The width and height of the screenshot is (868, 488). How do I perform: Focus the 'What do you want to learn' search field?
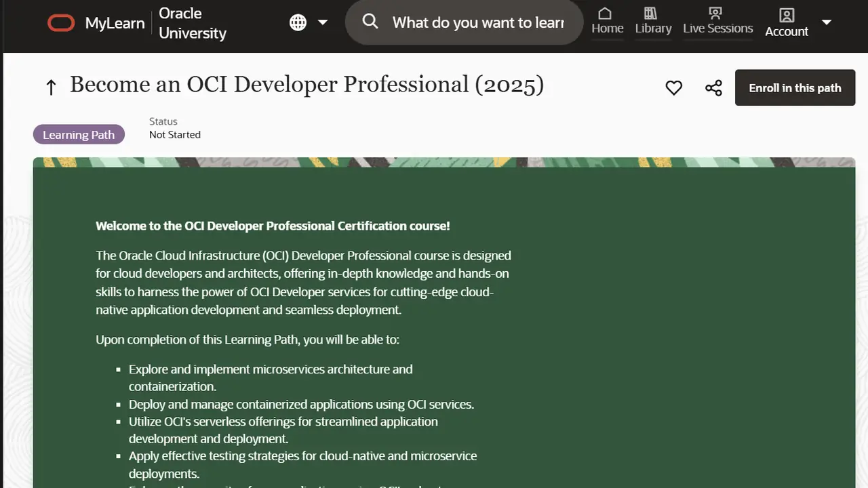click(x=478, y=22)
